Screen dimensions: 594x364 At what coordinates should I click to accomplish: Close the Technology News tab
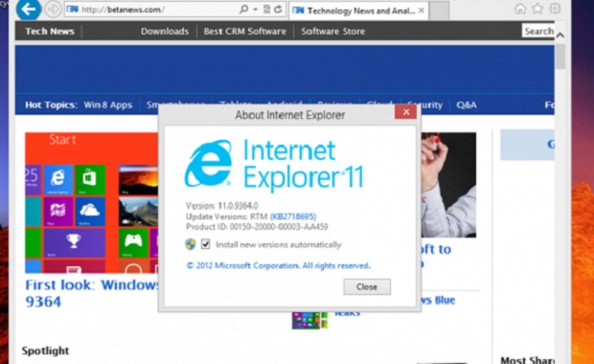pyautogui.click(x=422, y=11)
